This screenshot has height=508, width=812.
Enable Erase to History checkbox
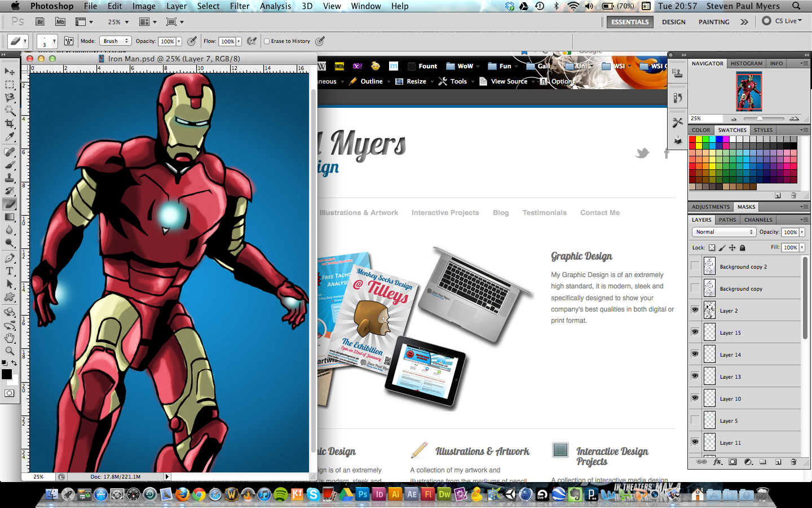click(267, 41)
